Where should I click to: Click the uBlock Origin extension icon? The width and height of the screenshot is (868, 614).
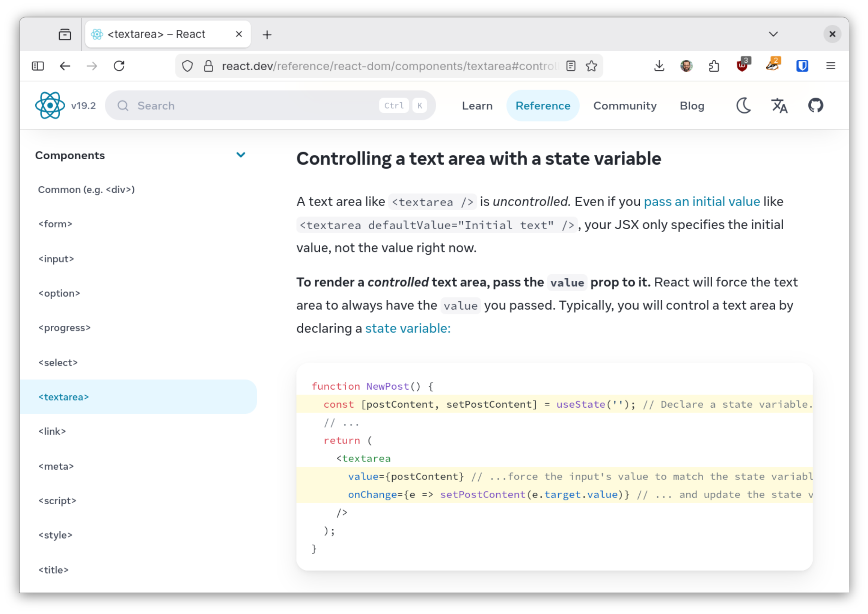742,66
